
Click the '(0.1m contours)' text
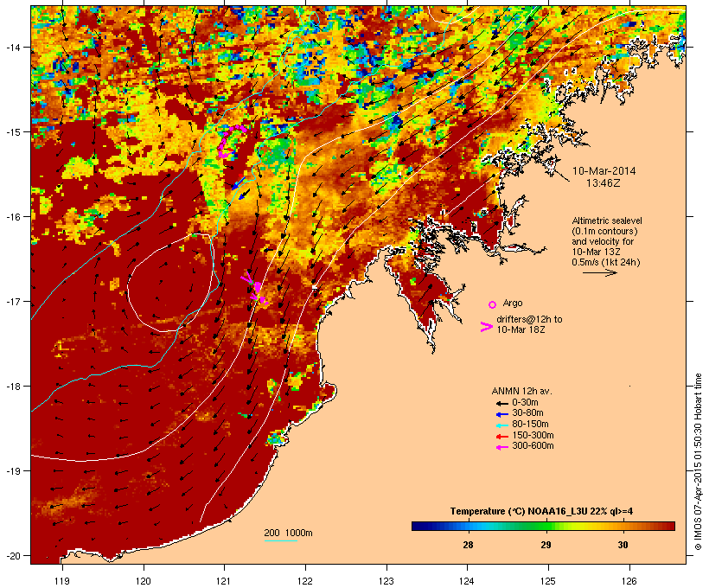(x=604, y=231)
